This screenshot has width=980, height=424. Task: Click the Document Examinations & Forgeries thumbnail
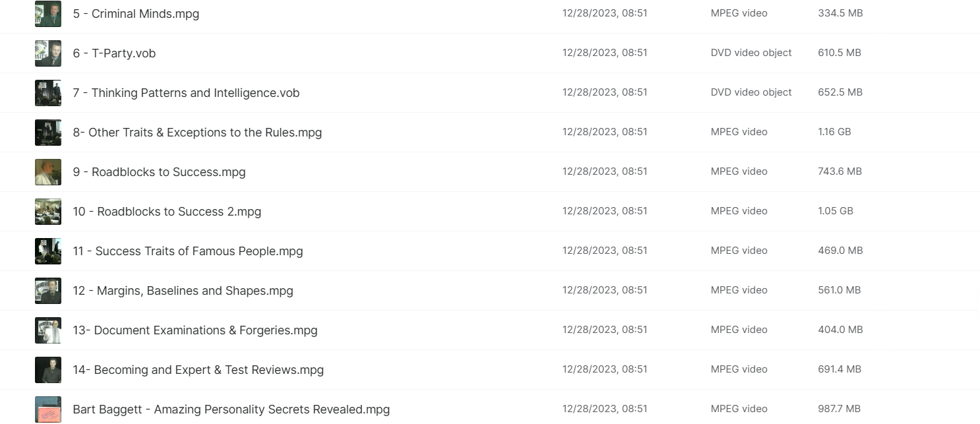pos(48,330)
